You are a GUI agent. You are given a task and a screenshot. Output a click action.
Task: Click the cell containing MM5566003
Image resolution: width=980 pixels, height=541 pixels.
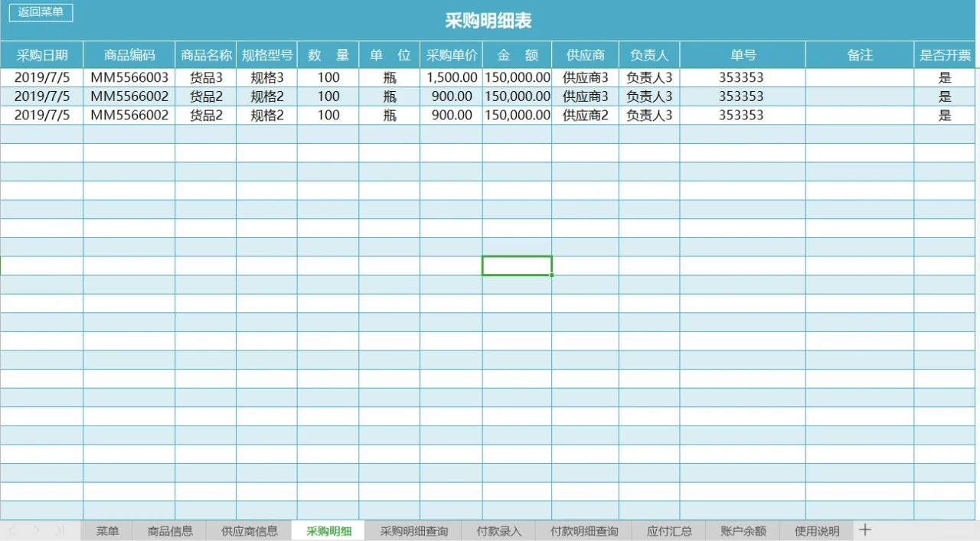129,77
